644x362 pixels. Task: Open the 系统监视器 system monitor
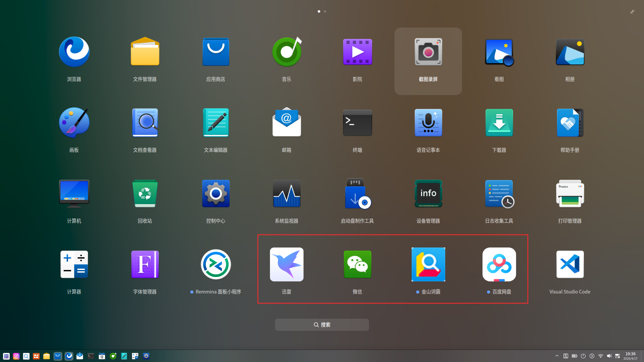(x=287, y=194)
